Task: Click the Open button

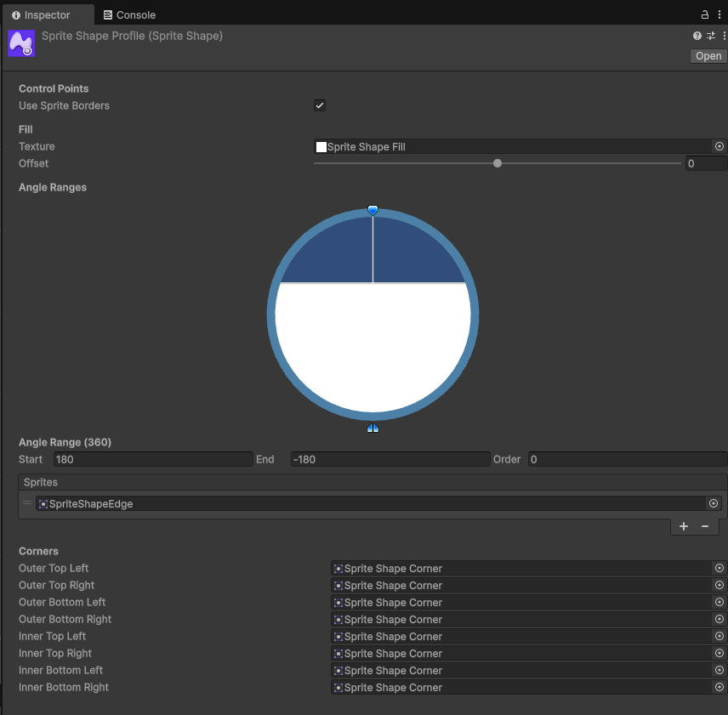Action: click(708, 55)
